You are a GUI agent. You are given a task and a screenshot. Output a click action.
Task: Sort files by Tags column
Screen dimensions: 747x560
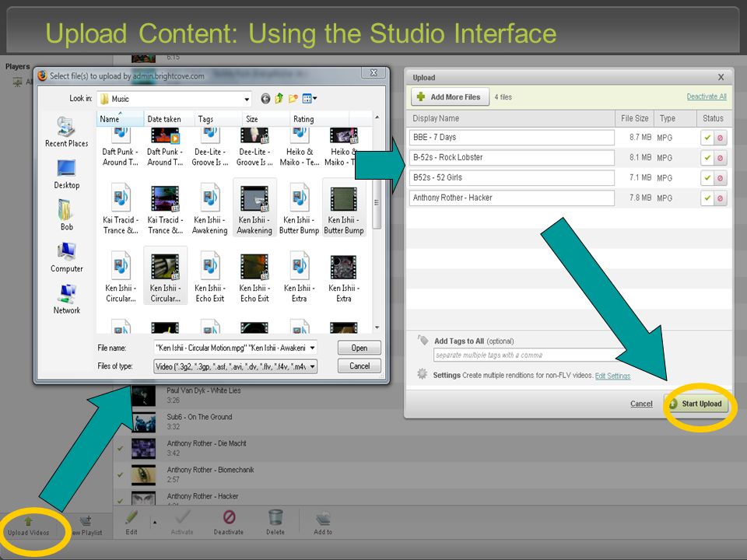[x=219, y=118]
